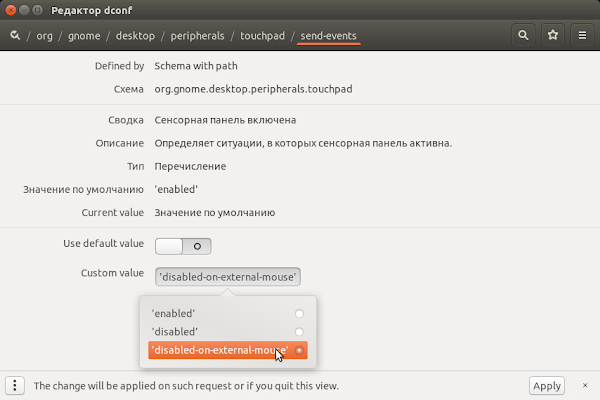Viewport: 600px width, 400px height.
Task: Go to the touchpad path segment
Action: pos(262,36)
